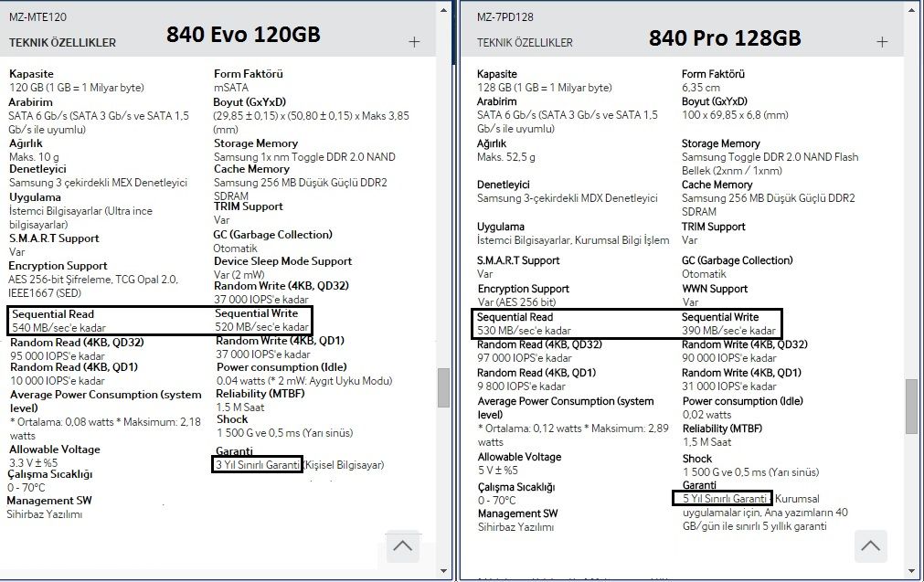Click the TEKNİK ÖZELLİKLER header in the Pro panel
924x582 pixels.
pyautogui.click(x=525, y=42)
